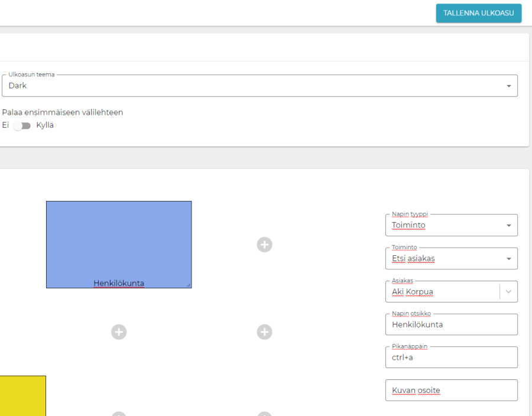
Task: Click the Aki Korpua text in Asiakas field
Action: coord(417,292)
